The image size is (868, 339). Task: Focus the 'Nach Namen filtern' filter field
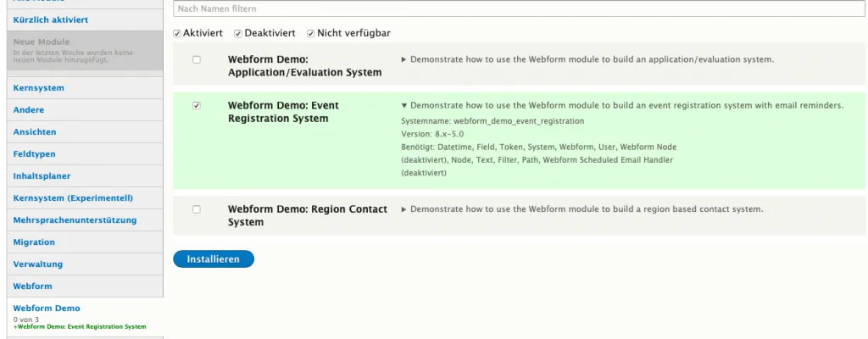click(x=519, y=8)
